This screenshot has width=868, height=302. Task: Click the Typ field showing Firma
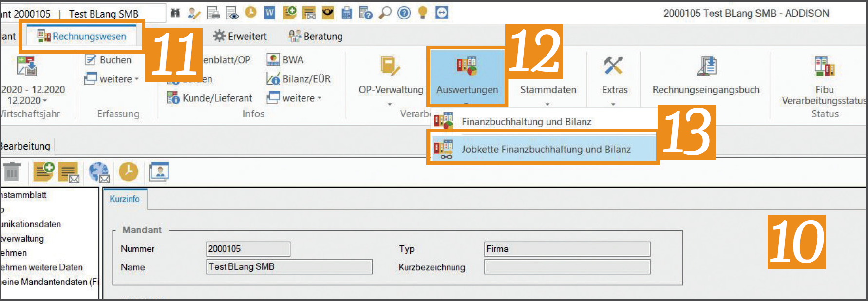[x=567, y=249]
